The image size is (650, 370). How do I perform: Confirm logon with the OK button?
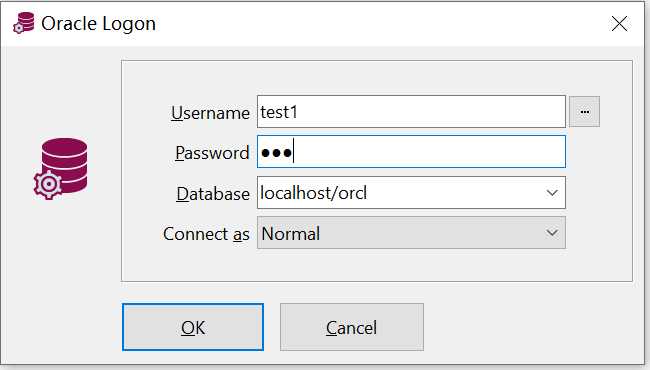pyautogui.click(x=193, y=327)
